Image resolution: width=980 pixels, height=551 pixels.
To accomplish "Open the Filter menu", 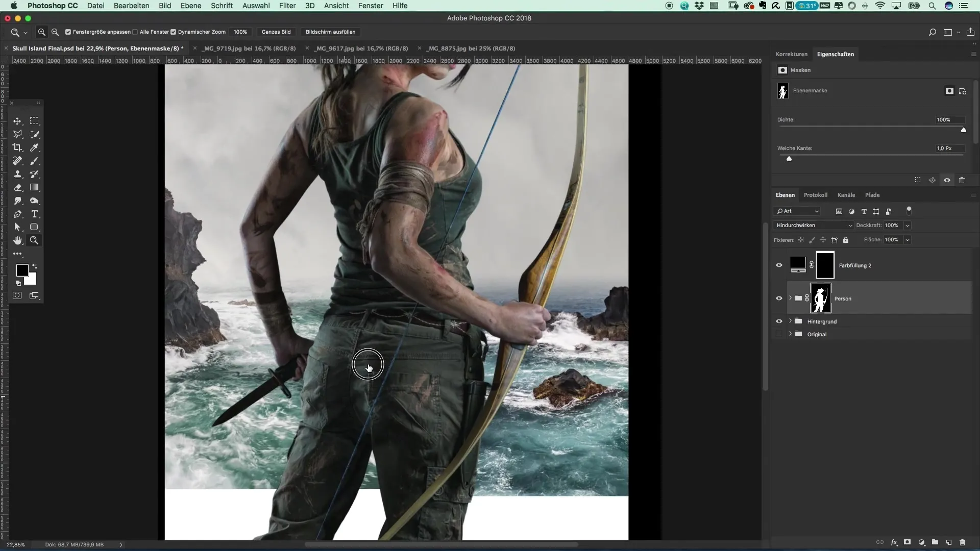I will 287,6.
